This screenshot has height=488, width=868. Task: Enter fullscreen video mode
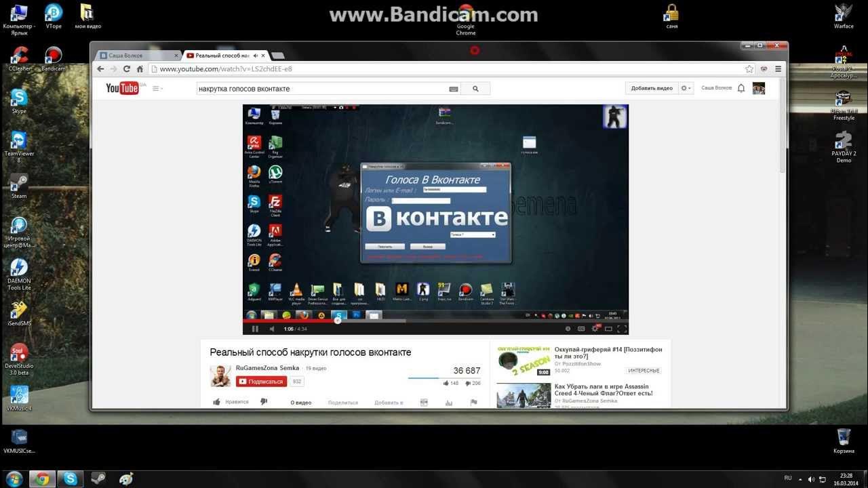(621, 329)
